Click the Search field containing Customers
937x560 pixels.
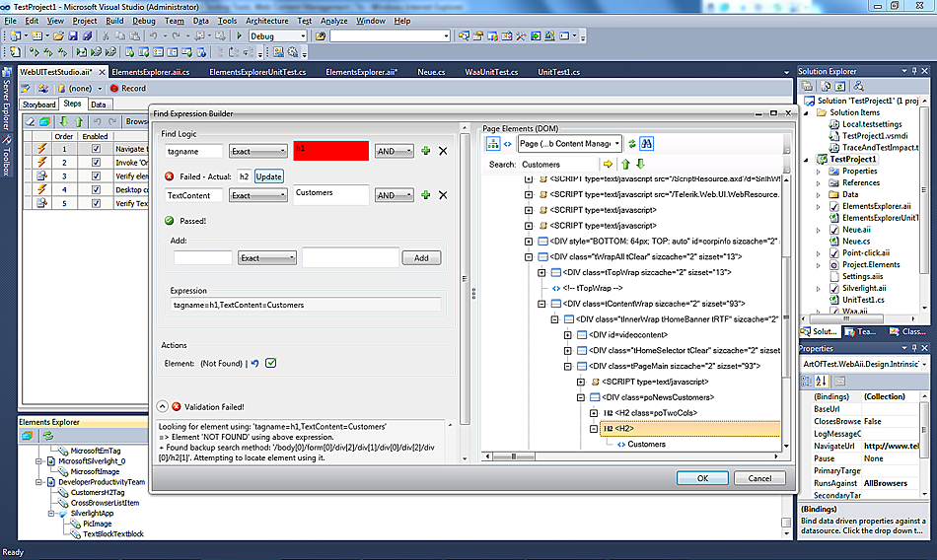[x=557, y=165]
